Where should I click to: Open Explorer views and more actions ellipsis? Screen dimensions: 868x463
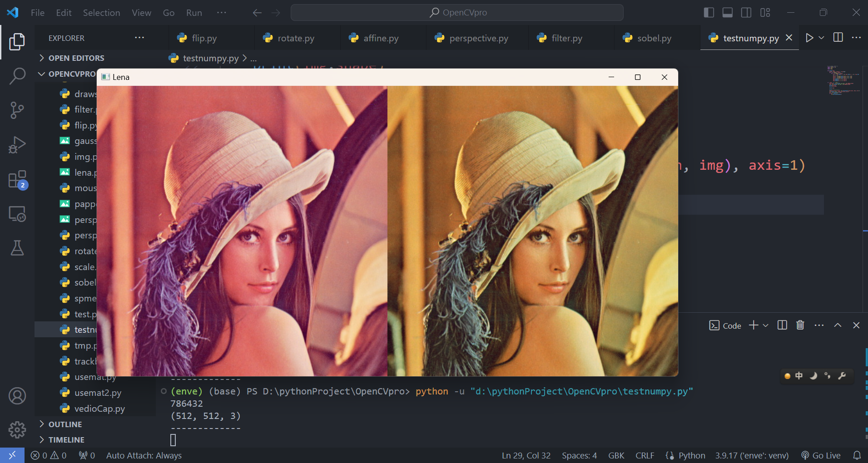point(139,38)
